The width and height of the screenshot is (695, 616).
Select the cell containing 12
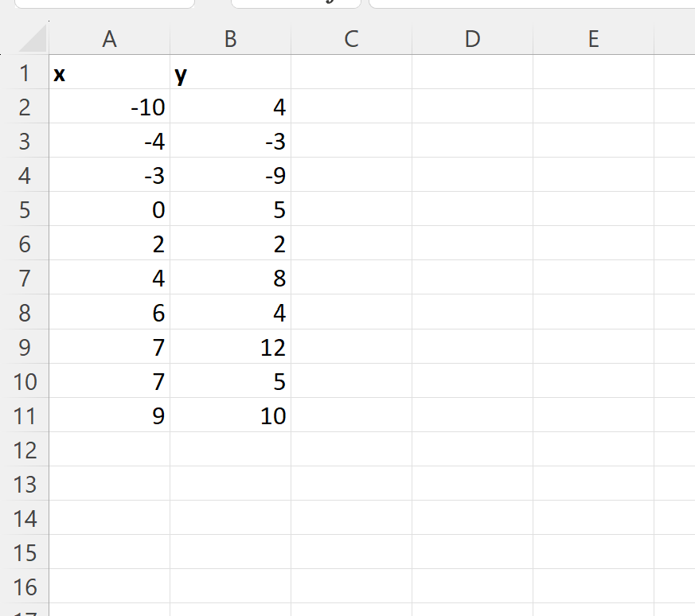230,347
